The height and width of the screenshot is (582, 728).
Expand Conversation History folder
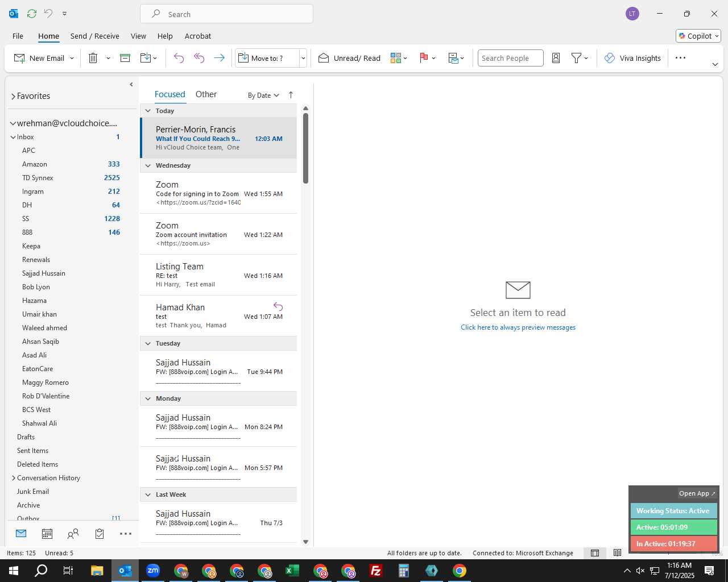pyautogui.click(x=14, y=478)
